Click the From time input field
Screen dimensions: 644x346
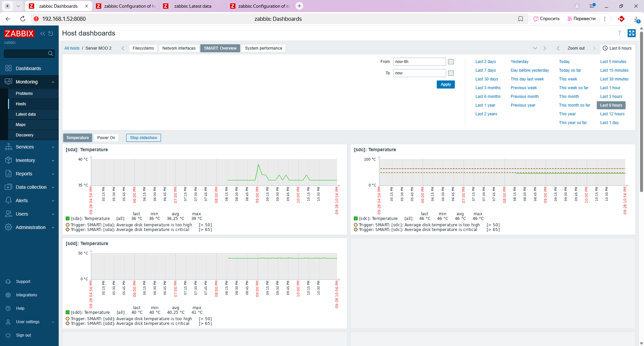coord(419,62)
